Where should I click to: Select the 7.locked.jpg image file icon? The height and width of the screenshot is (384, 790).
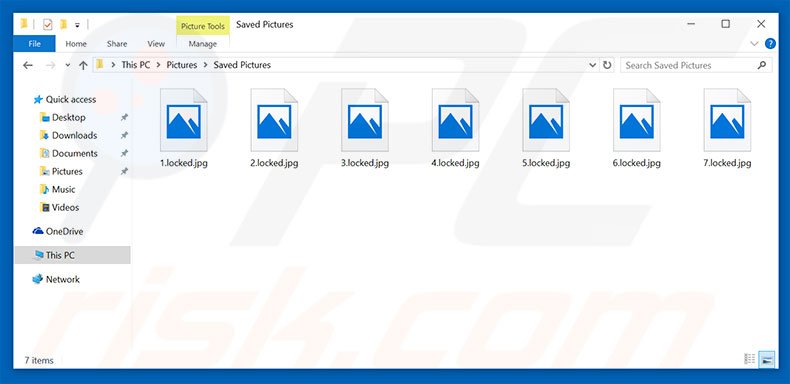tap(728, 120)
